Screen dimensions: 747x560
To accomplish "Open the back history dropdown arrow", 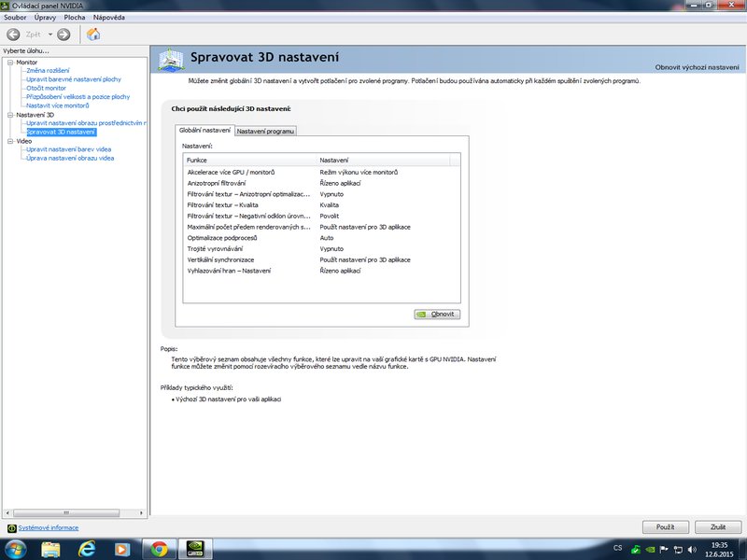I will point(49,35).
